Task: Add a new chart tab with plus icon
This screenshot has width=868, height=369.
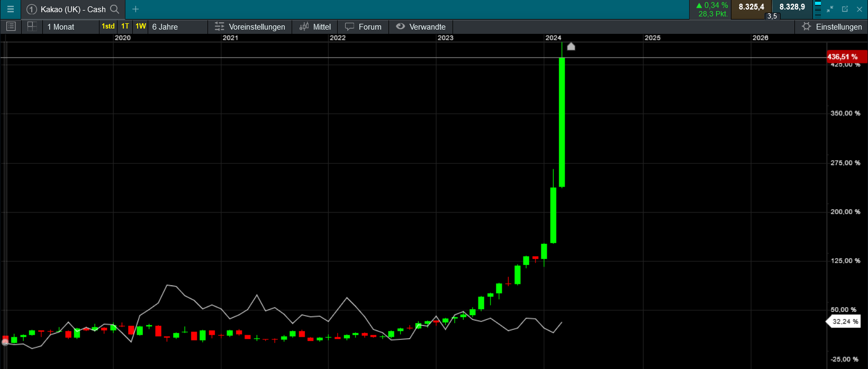Action: tap(135, 9)
